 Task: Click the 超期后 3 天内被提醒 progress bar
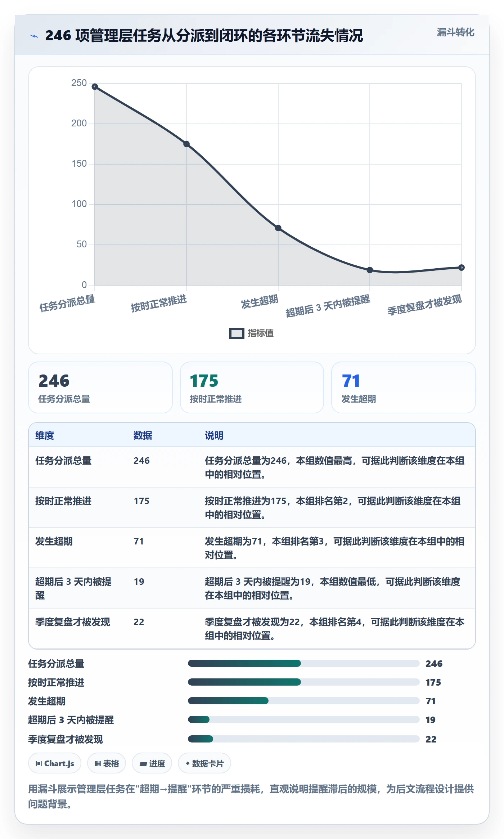click(x=304, y=719)
